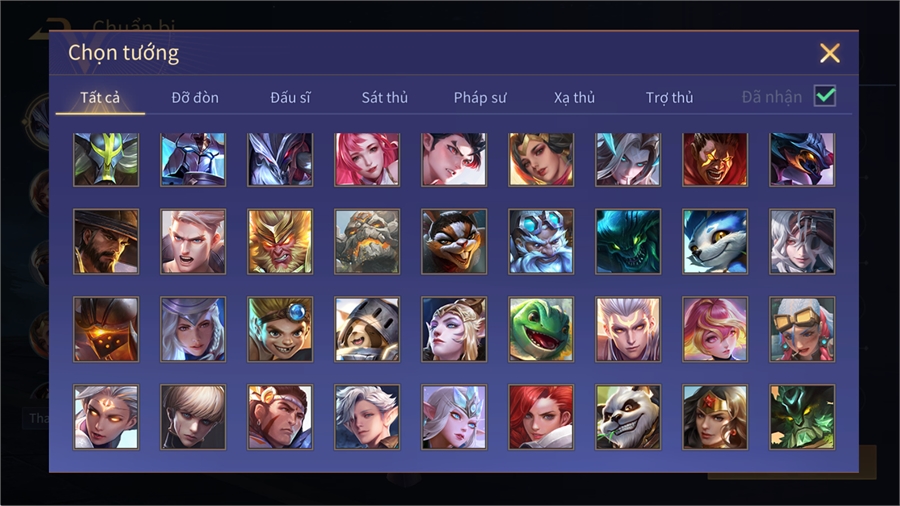Select the red-haired woman hero portrait
This screenshot has height=506, width=900.
[541, 417]
